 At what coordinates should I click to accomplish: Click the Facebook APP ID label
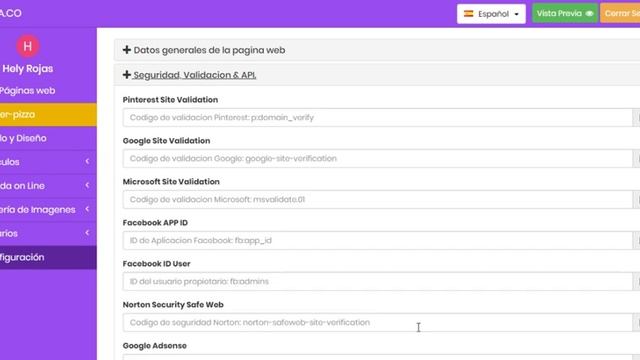(x=155, y=222)
